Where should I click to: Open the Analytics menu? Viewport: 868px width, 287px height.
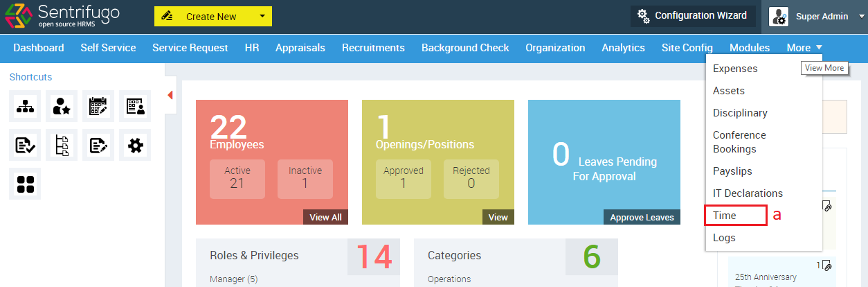coord(623,48)
